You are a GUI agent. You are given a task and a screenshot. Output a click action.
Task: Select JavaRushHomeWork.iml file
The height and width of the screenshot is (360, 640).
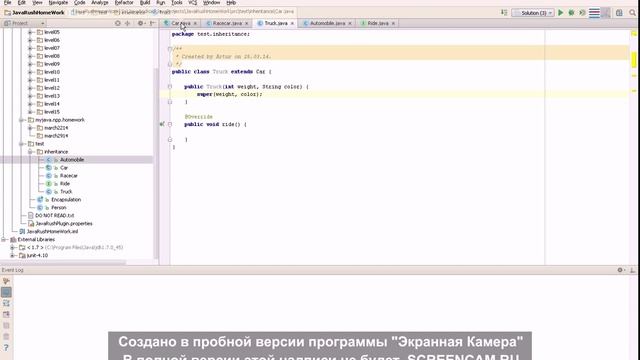(x=52, y=231)
